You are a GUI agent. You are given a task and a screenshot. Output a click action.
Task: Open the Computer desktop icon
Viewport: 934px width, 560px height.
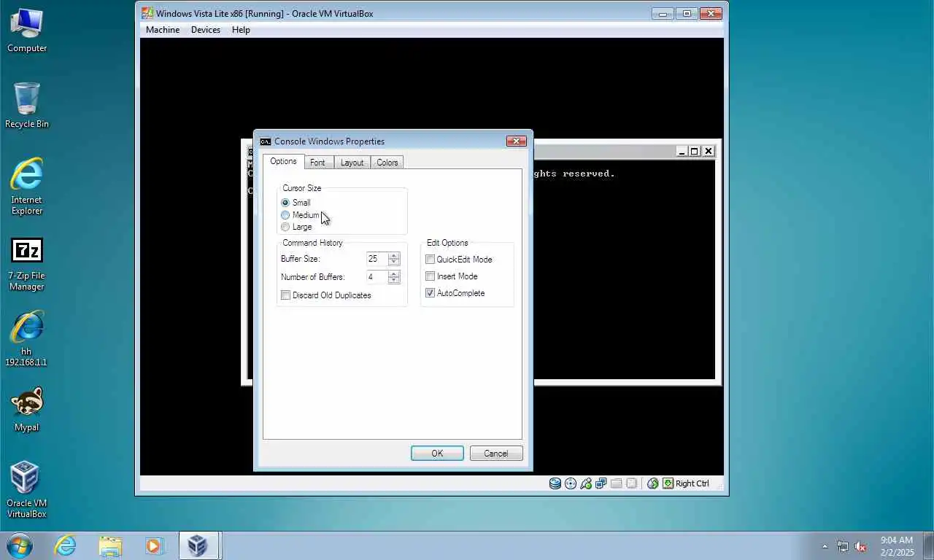coord(27,30)
